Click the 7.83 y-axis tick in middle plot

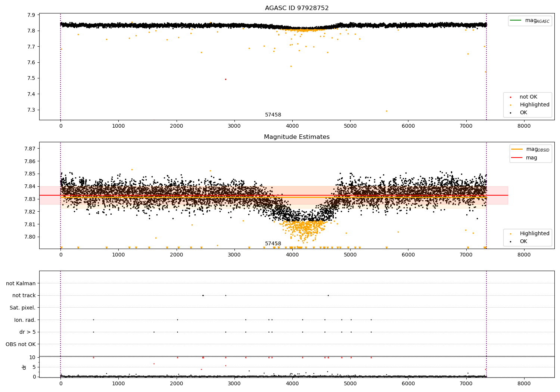pyautogui.click(x=30, y=199)
